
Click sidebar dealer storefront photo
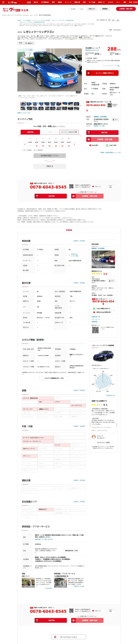pos(103,259)
